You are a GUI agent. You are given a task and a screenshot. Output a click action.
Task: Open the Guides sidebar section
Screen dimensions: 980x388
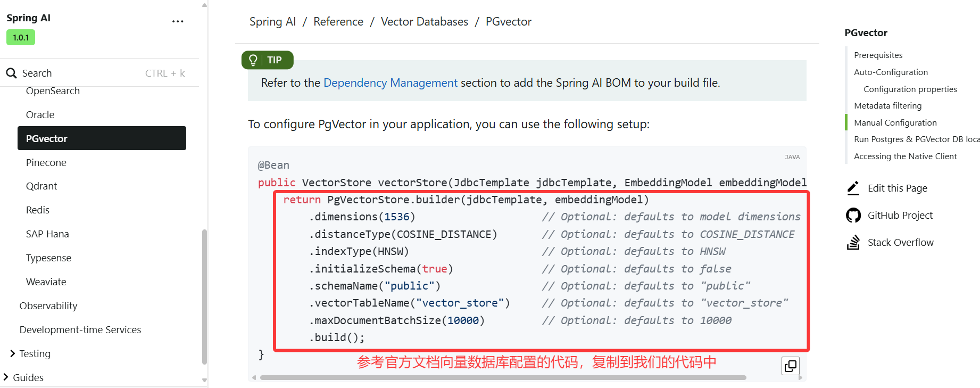coord(28,377)
